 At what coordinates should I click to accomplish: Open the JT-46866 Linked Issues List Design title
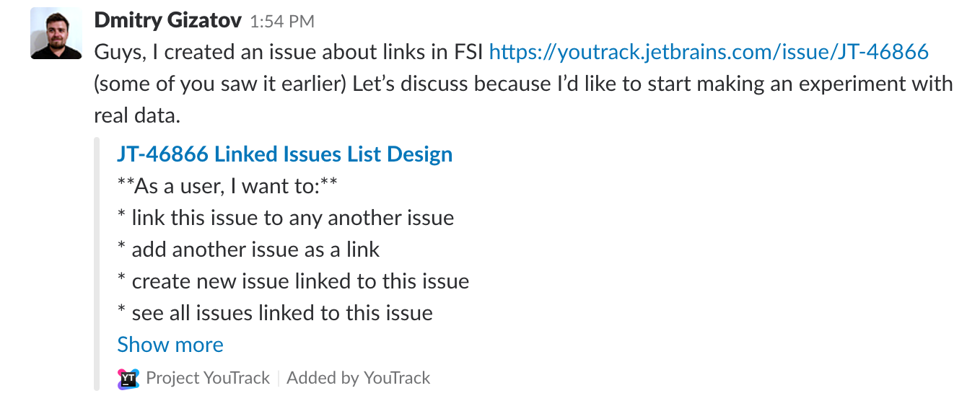point(284,154)
